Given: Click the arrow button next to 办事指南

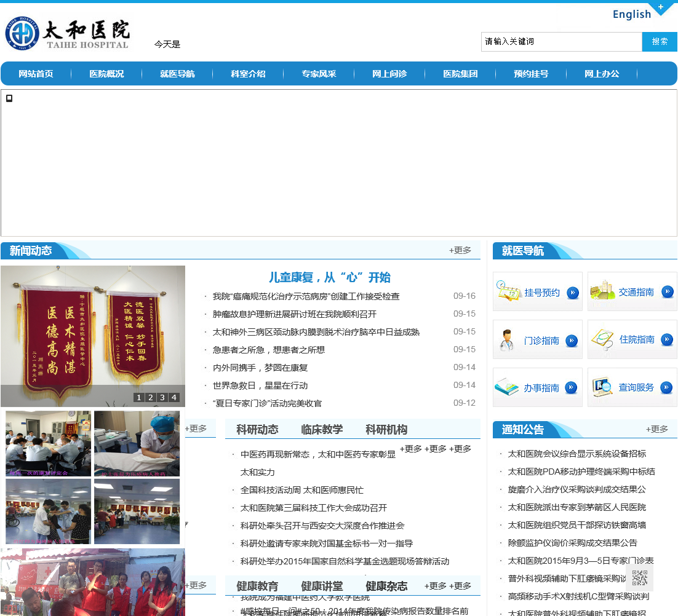Looking at the screenshot, I should click(571, 387).
